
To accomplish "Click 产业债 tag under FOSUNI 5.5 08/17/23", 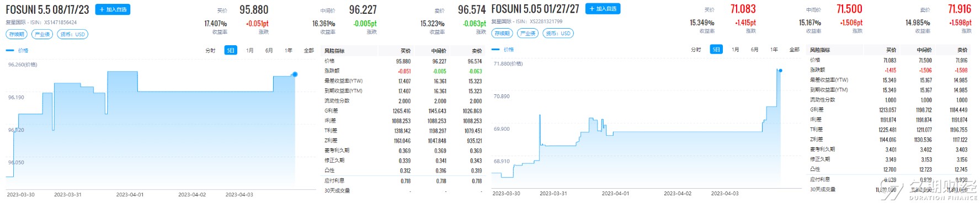I will point(42,34).
